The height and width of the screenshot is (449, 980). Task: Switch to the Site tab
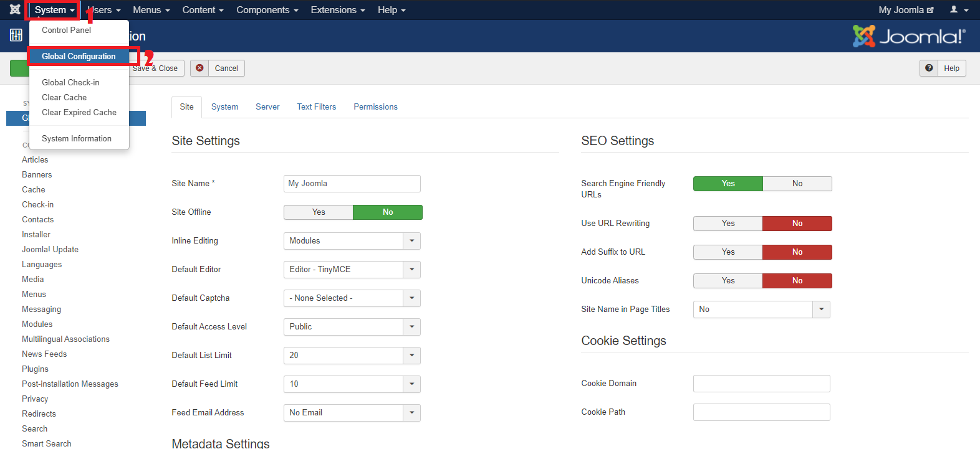coord(186,107)
